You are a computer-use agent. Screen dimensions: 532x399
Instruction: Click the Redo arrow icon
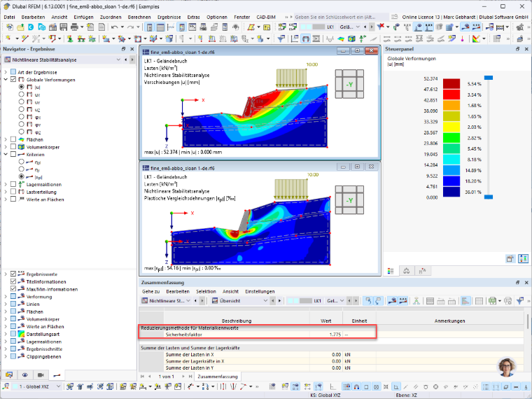pyautogui.click(x=130, y=27)
